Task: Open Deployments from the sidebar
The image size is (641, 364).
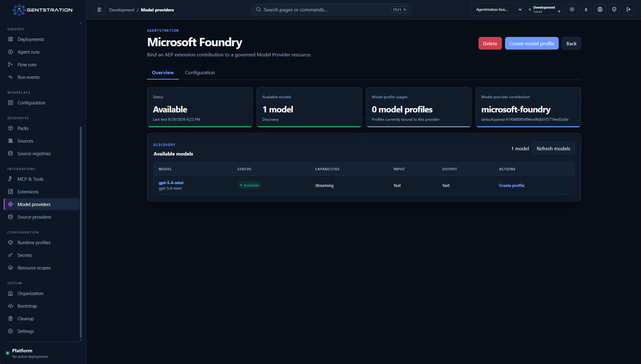Action: [x=42, y=39]
